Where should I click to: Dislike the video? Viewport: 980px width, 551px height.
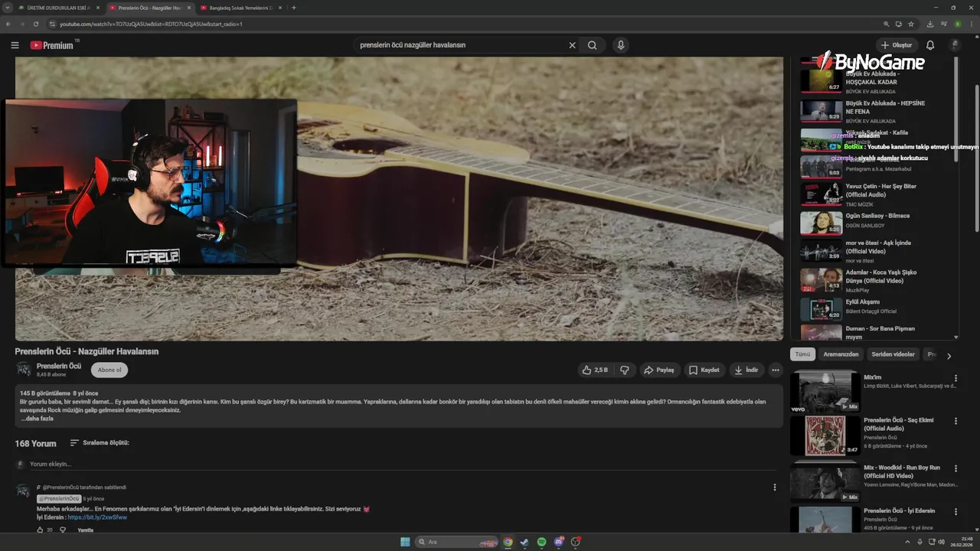coord(625,370)
